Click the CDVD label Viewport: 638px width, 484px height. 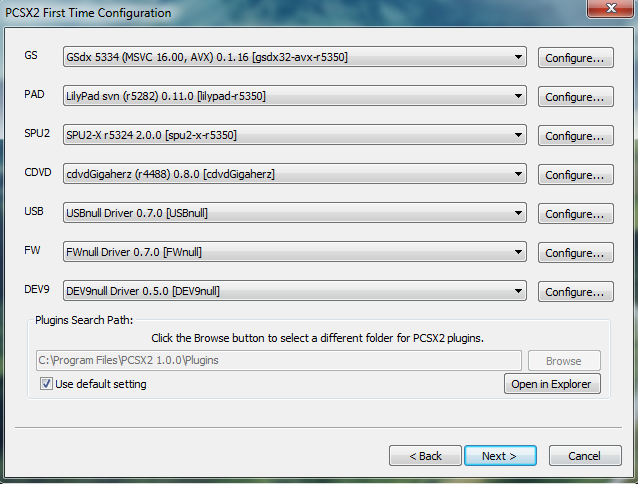[38, 172]
